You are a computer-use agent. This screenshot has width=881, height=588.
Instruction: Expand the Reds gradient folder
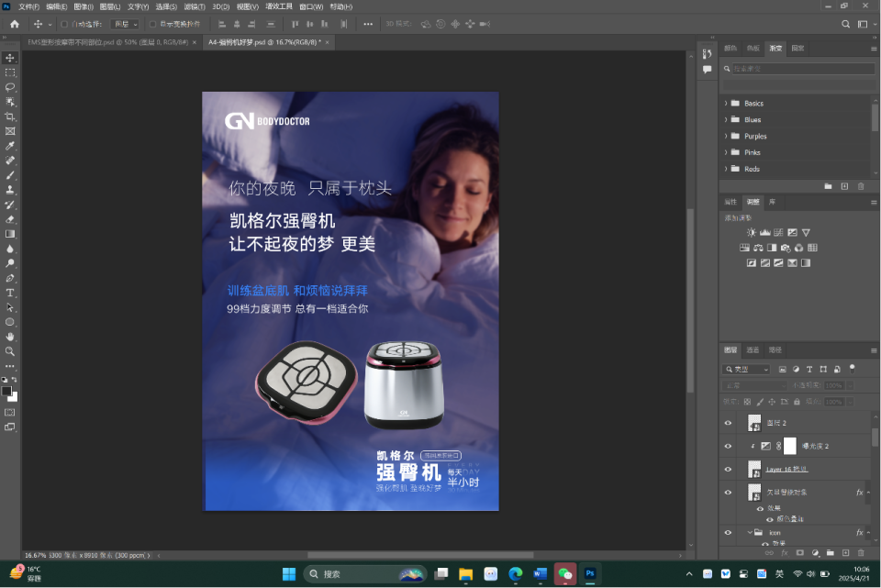tap(726, 169)
